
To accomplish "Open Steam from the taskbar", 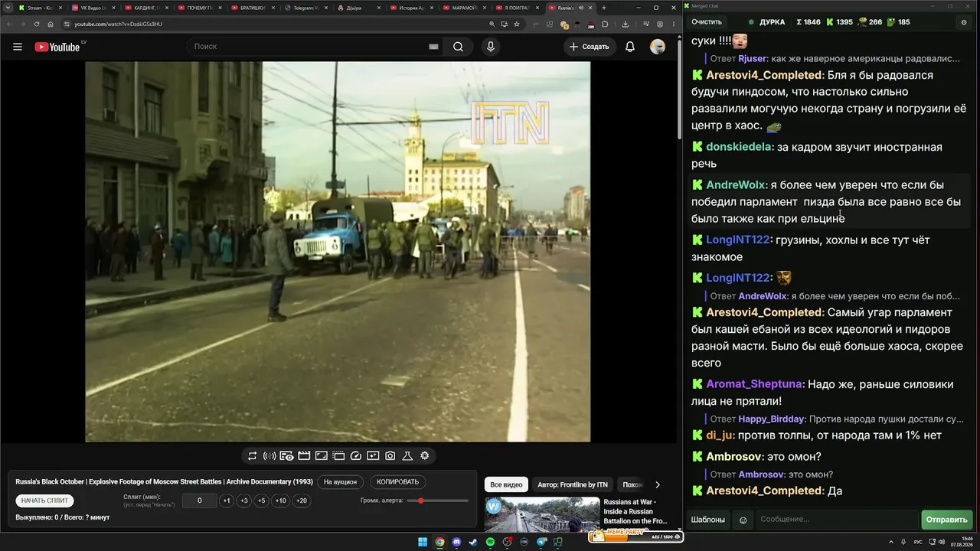I will click(474, 542).
